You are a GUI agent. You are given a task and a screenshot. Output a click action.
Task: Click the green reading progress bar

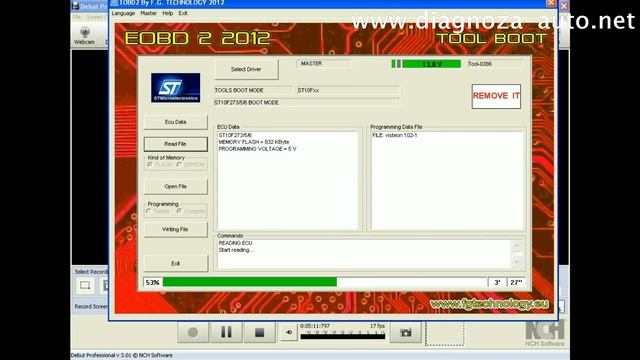(x=250, y=282)
